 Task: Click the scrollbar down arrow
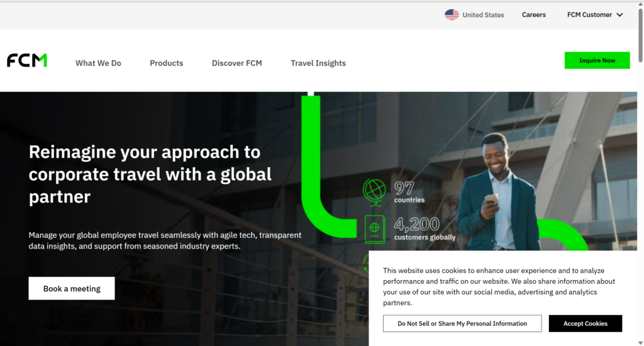point(640,341)
